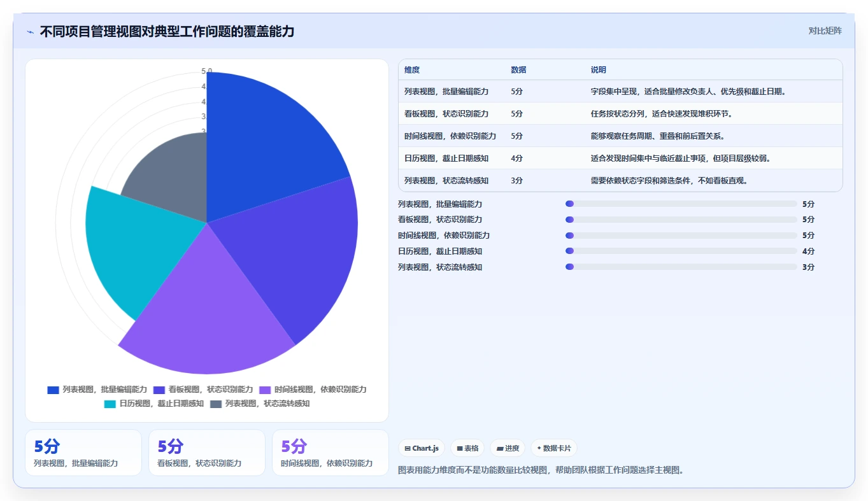This screenshot has width=868, height=501.
Task: Select the 表格 chip
Action: pyautogui.click(x=467, y=448)
